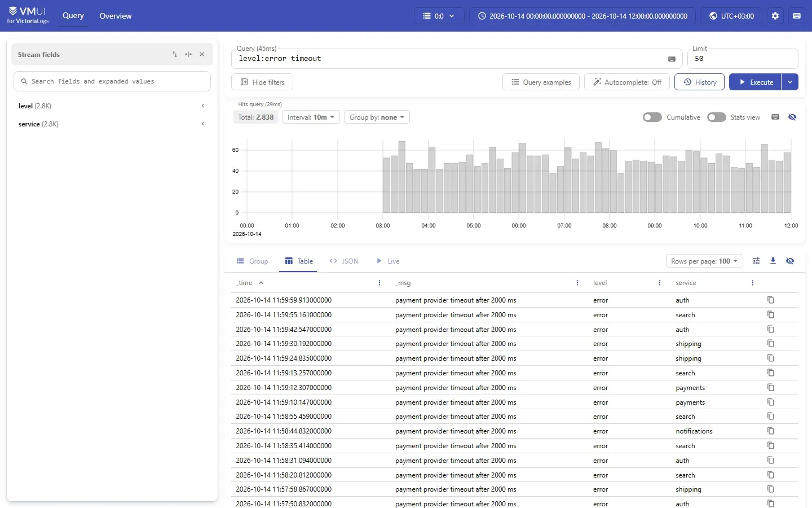This screenshot has width=812, height=508.
Task: Open UTC+03:00 timezone settings
Action: pos(731,16)
